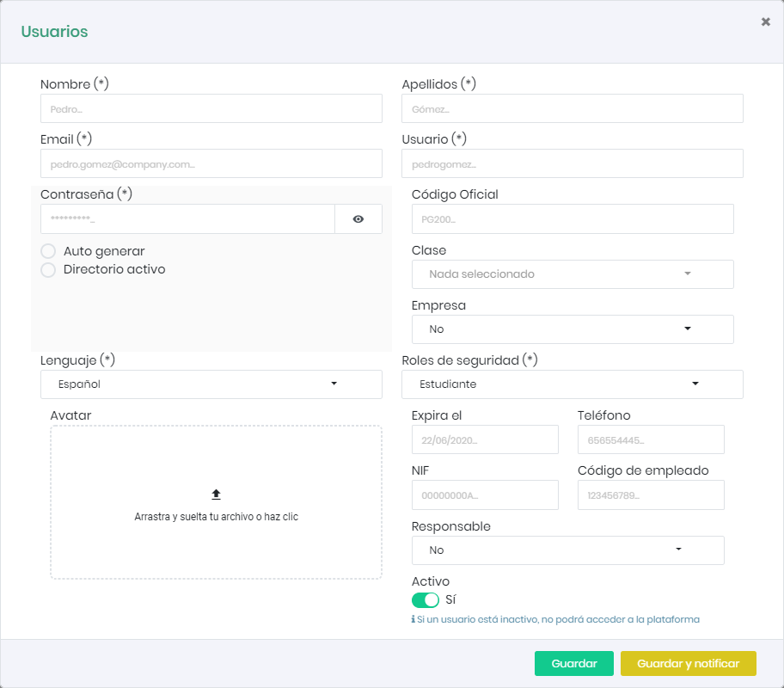This screenshot has width=784, height=688.
Task: Open Roles de seguridad dropdown
Action: [572, 384]
